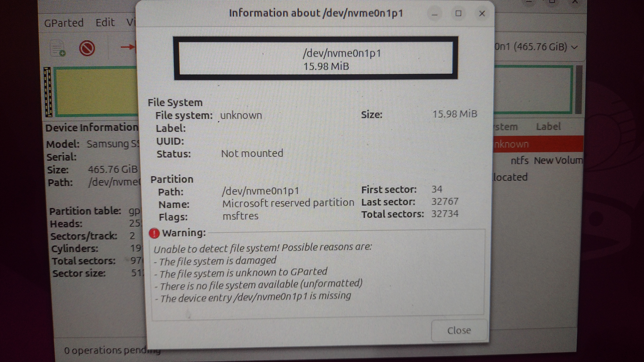Click the Label column header in the partition list
Viewport: 644px width, 362px height.
548,127
